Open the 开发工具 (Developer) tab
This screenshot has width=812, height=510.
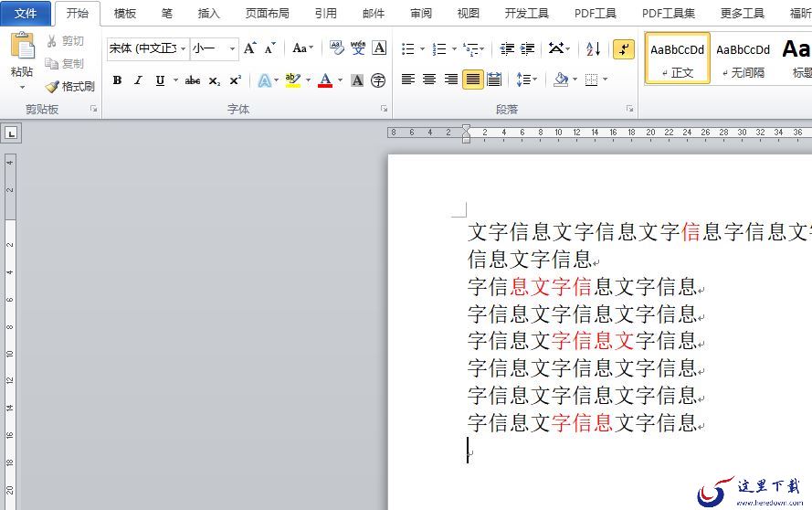pyautogui.click(x=527, y=14)
